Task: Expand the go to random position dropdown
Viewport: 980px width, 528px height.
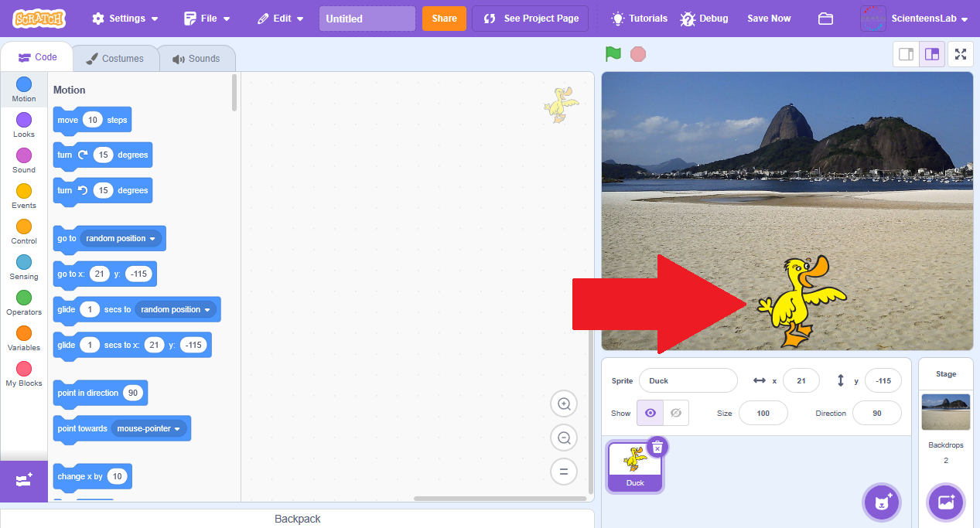Action: [121, 238]
